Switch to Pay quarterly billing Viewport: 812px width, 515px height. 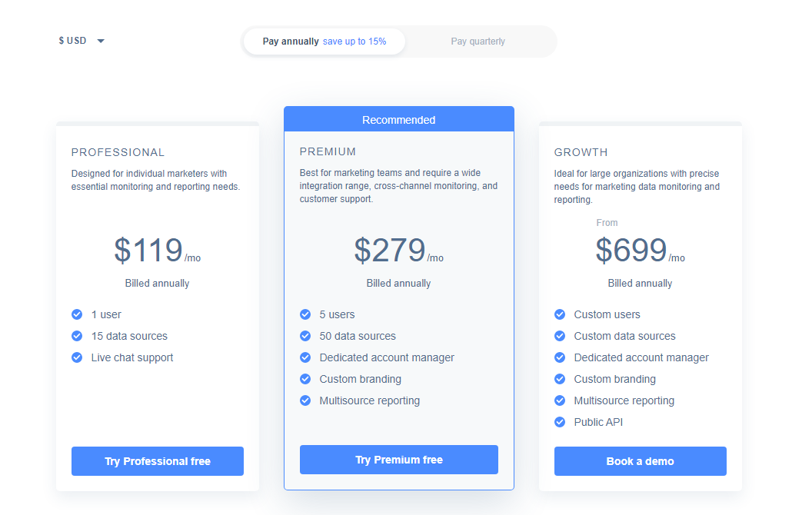[x=478, y=42]
